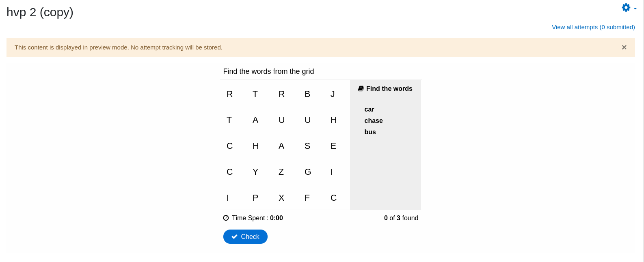The height and width of the screenshot is (262, 644).
Task: Open View all attempts link
Action: click(x=593, y=27)
